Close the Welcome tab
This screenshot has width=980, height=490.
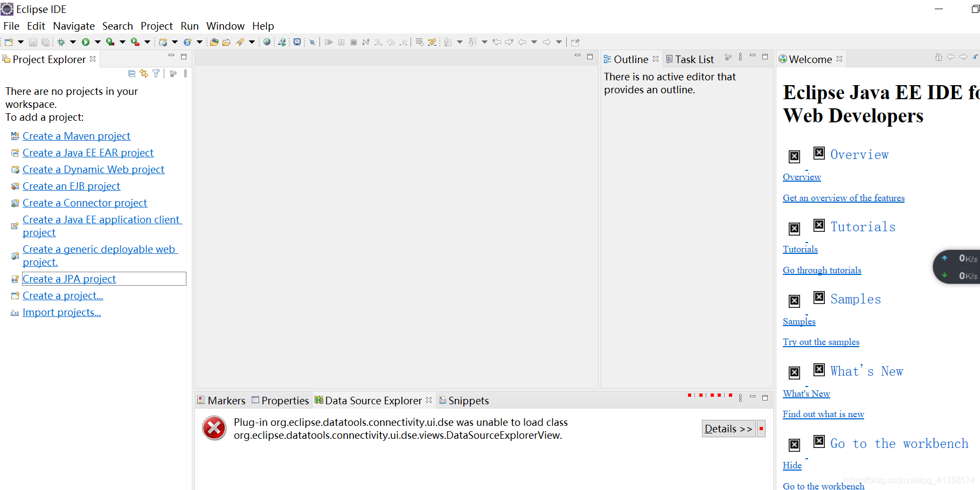click(x=839, y=59)
